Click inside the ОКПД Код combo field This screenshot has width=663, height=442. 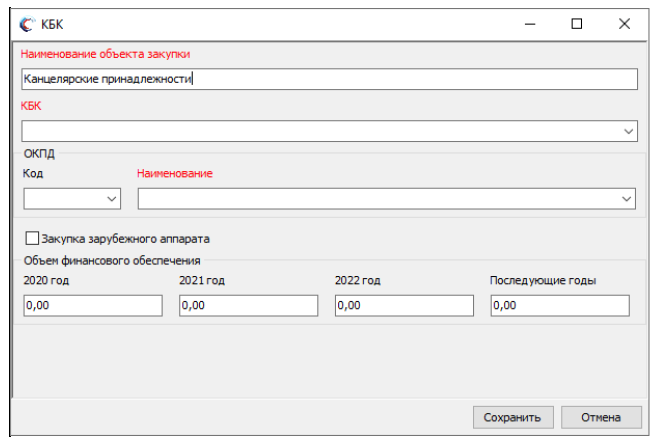pyautogui.click(x=62, y=200)
